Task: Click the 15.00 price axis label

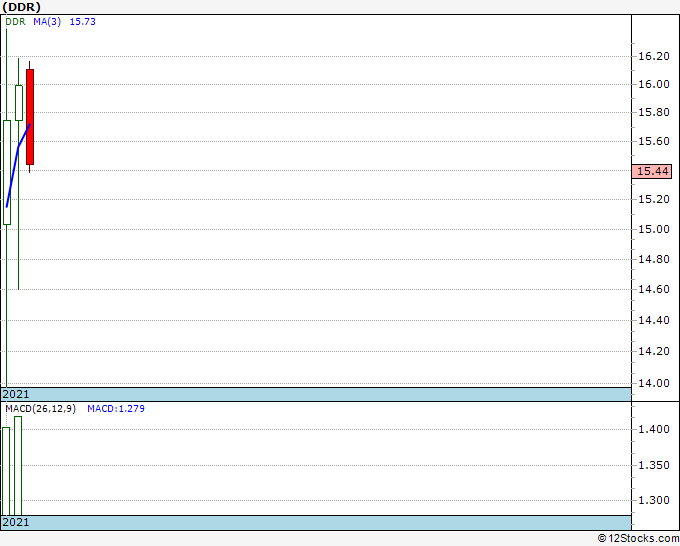Action: click(654, 229)
